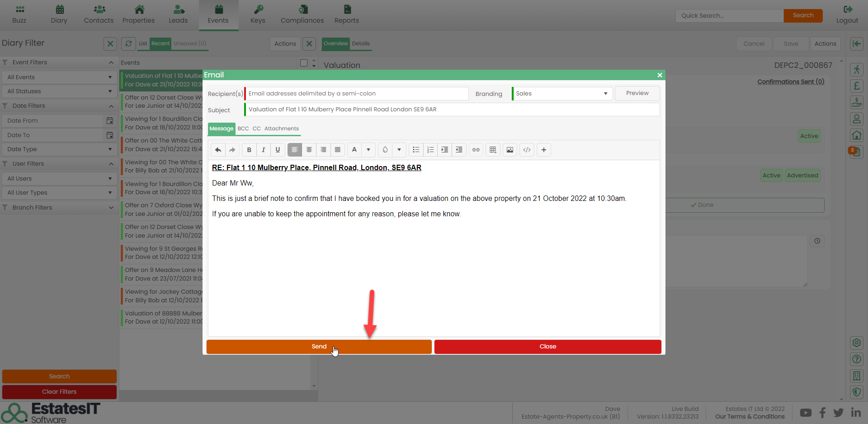
Task: Apply numbered list formatting
Action: pos(430,150)
